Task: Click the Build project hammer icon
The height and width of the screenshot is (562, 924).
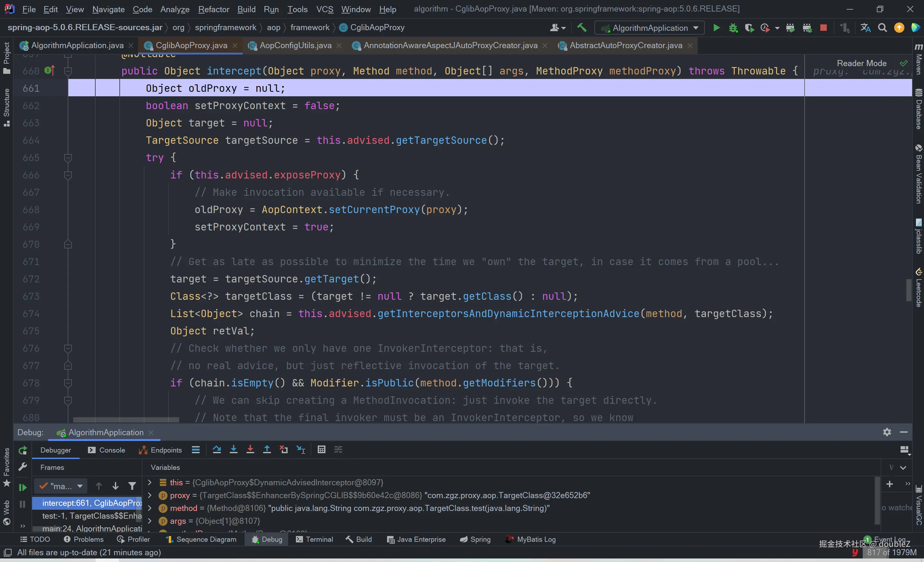Action: click(582, 28)
